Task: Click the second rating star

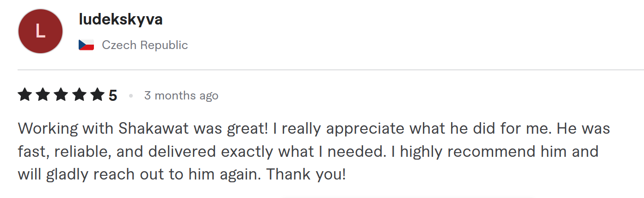Action: 43,95
